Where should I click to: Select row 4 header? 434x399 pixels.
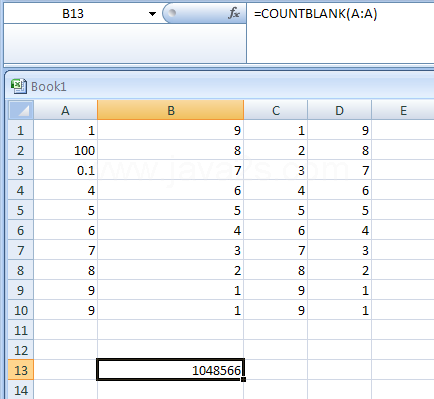pyautogui.click(x=21, y=190)
